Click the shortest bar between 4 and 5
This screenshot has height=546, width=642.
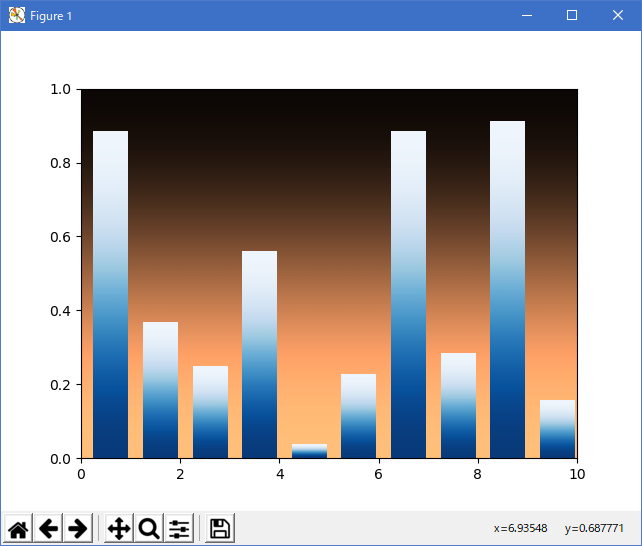[309, 451]
